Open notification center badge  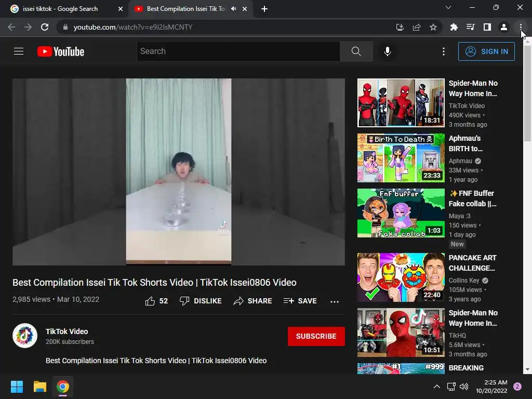click(517, 387)
